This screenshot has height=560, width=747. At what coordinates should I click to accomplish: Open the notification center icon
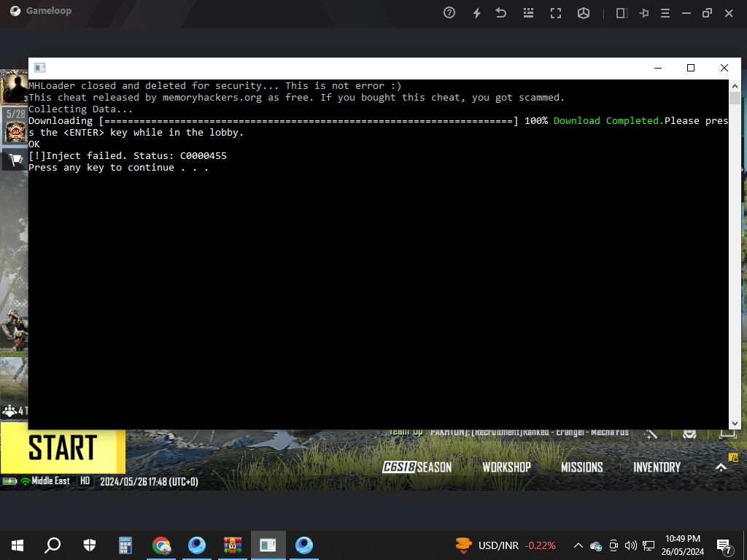pyautogui.click(x=724, y=547)
